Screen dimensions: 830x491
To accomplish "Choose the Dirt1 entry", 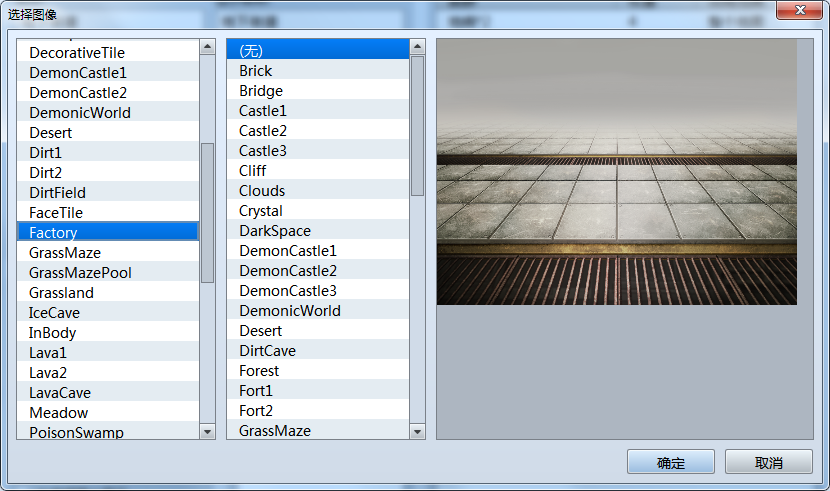I will click(x=108, y=153).
